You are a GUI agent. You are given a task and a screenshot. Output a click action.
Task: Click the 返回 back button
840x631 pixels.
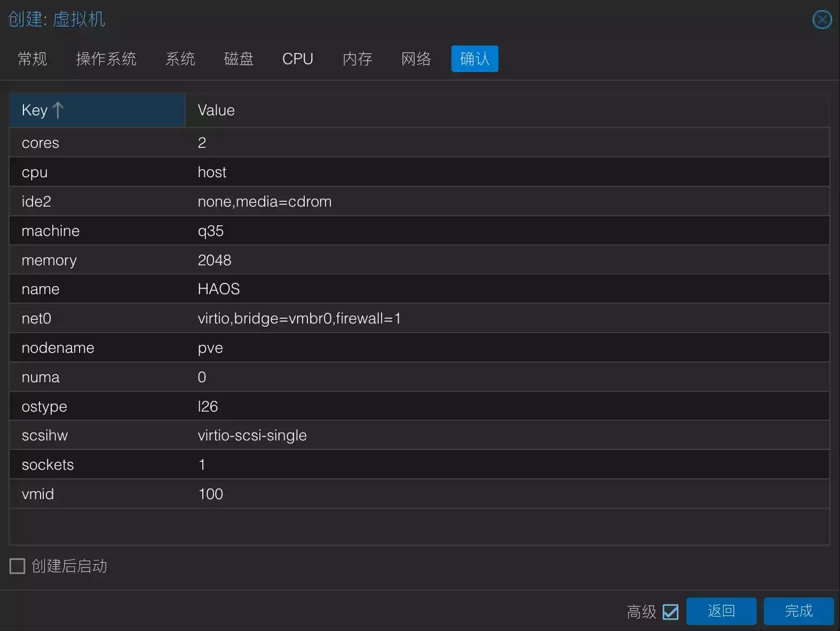tap(721, 611)
